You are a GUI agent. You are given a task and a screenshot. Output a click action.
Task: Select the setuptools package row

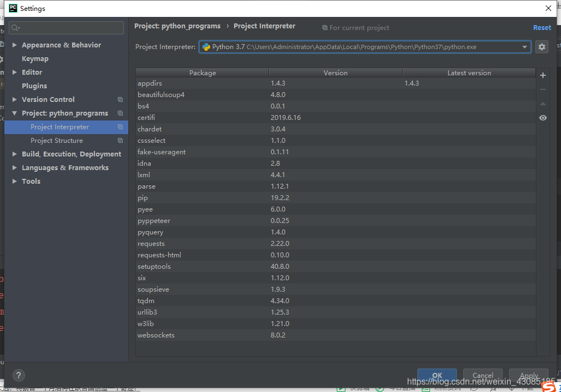coord(336,266)
